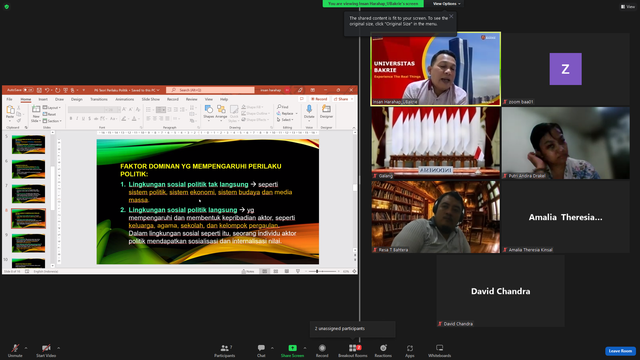Screen dimensions: 640x360
Task: Click Fit slide to window icon
Action: [x=354, y=271]
